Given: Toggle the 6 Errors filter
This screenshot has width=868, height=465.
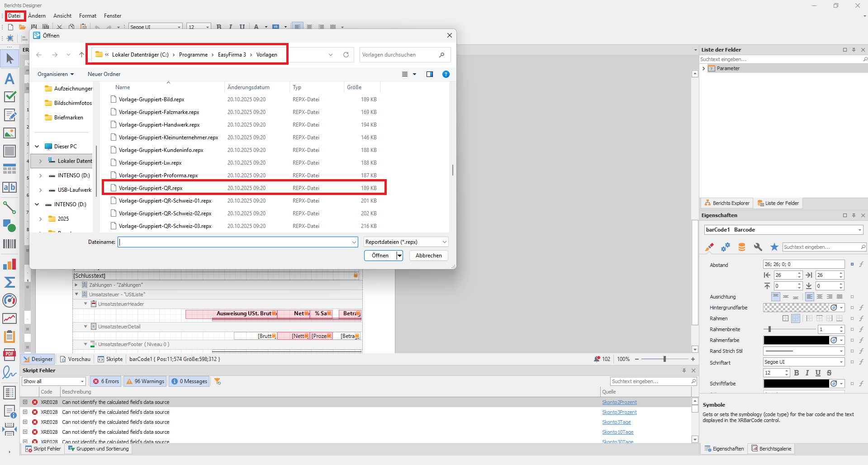Looking at the screenshot, I should (x=106, y=381).
